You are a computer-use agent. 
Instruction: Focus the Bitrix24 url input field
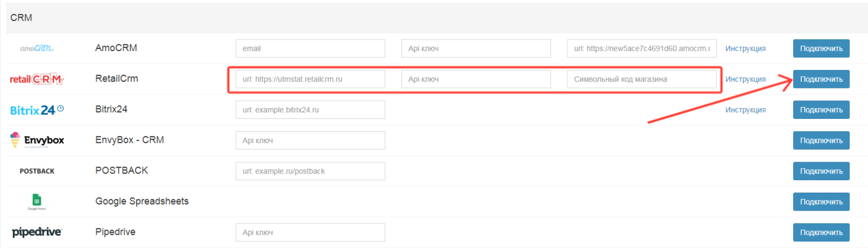(310, 110)
